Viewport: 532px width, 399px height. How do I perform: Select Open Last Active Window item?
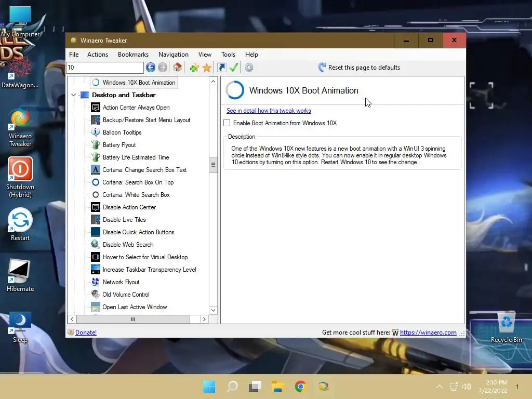pyautogui.click(x=135, y=307)
